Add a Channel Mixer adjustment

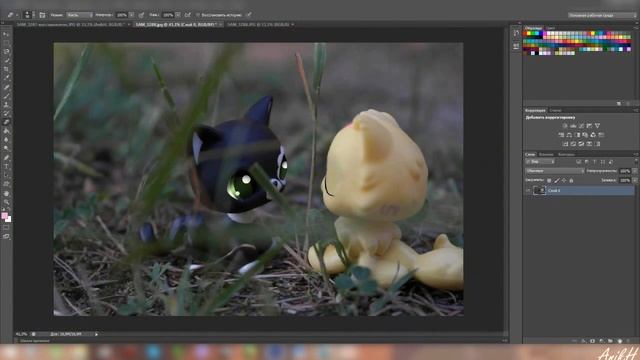593,135
